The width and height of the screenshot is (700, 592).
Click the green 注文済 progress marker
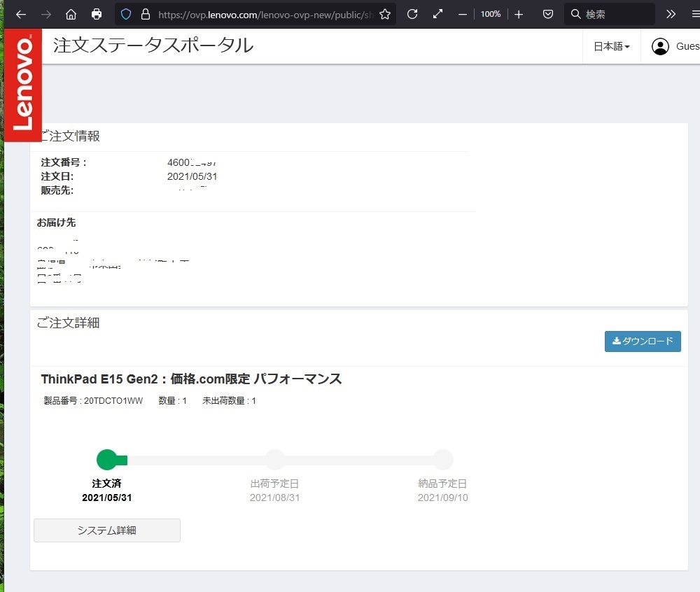pos(107,460)
